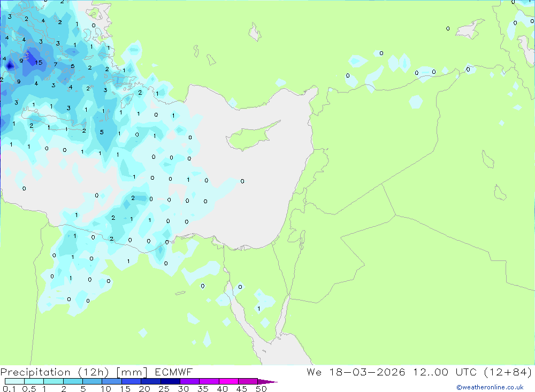Image resolution: width=535 pixels, height=392 pixels.
Task: Click the 'Precipitation (12h)' title text
Action: (x=55, y=372)
